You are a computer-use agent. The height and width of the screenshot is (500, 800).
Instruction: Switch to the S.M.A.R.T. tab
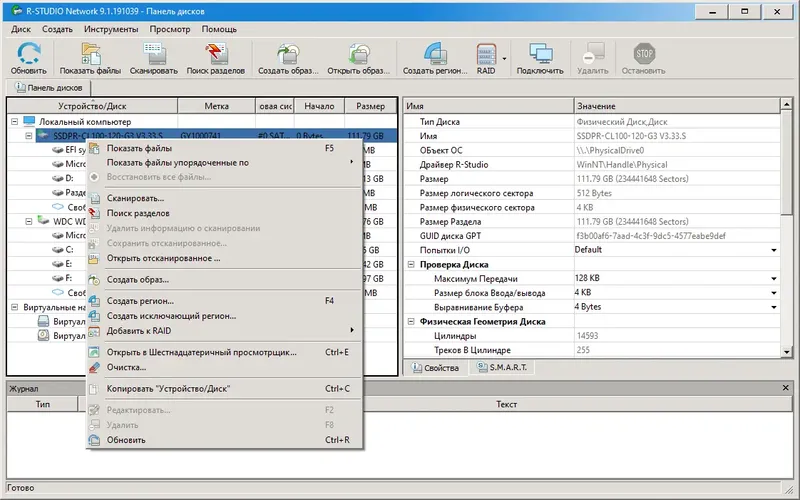[x=502, y=367]
